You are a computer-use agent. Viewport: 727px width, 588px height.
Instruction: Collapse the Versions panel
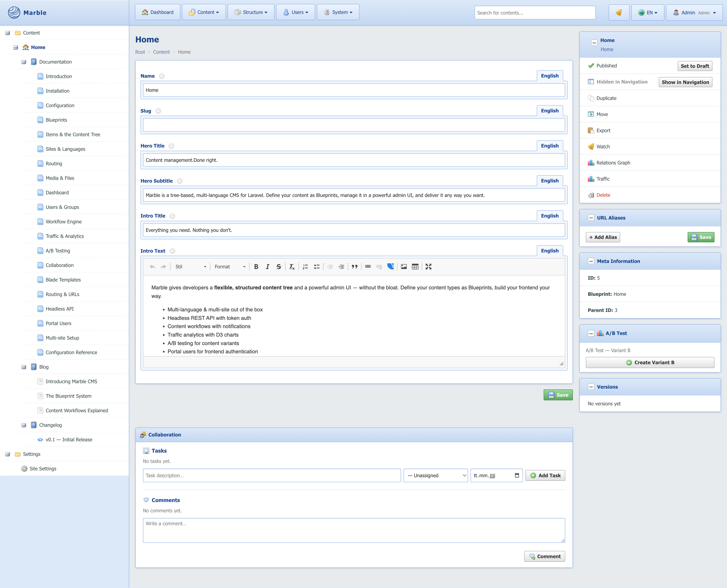coord(591,387)
